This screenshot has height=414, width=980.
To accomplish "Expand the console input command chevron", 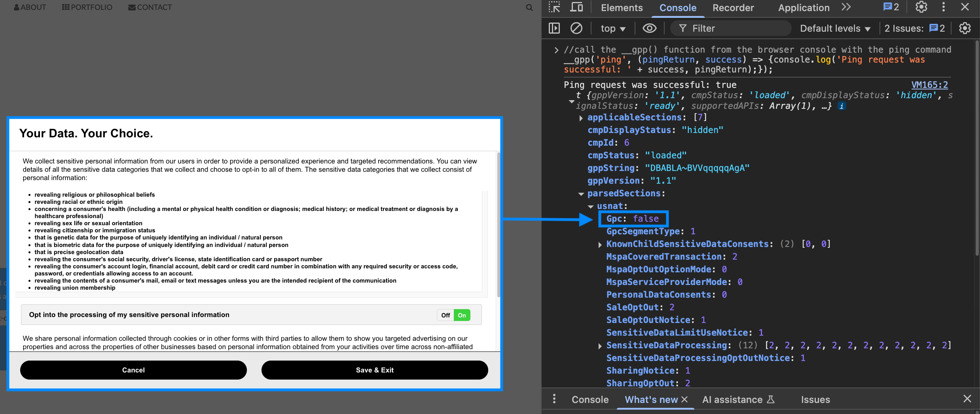I will click(556, 50).
